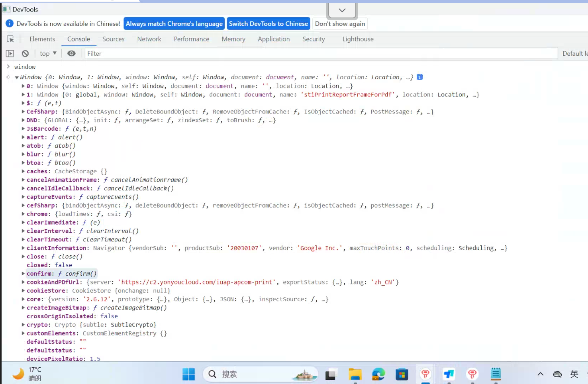Expand the clientInformation Navigator entry

click(x=23, y=248)
